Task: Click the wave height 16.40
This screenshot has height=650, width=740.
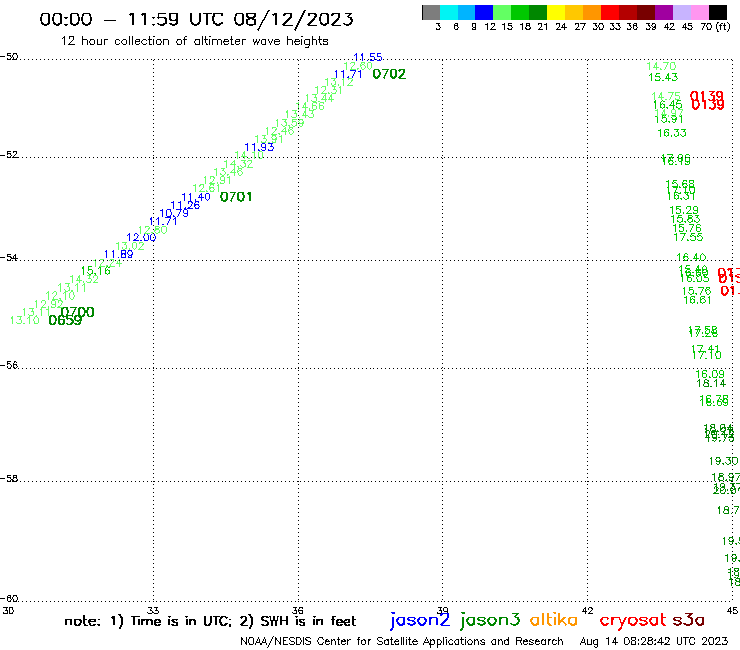Action: (x=691, y=257)
